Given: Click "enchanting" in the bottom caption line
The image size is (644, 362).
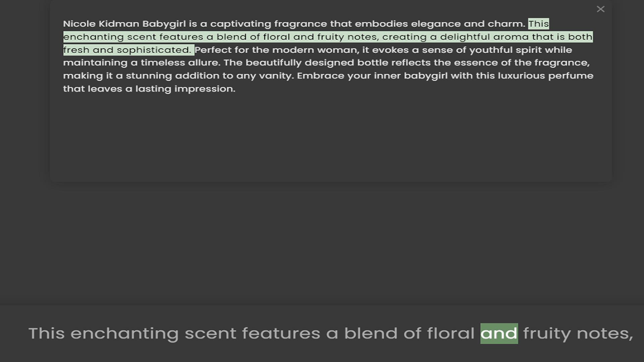Looking at the screenshot, I should [x=124, y=334].
